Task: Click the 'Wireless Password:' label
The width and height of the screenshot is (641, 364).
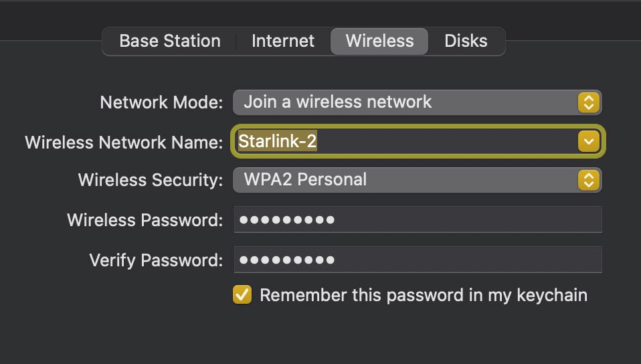Action: click(x=145, y=220)
